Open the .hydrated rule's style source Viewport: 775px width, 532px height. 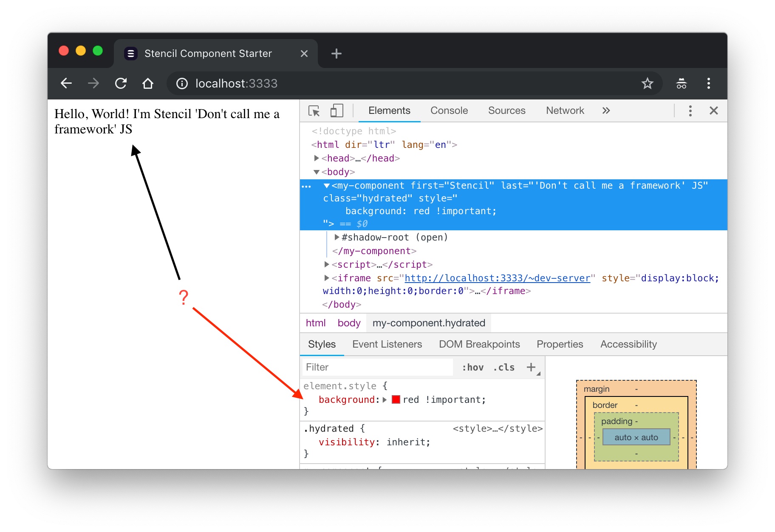point(498,428)
